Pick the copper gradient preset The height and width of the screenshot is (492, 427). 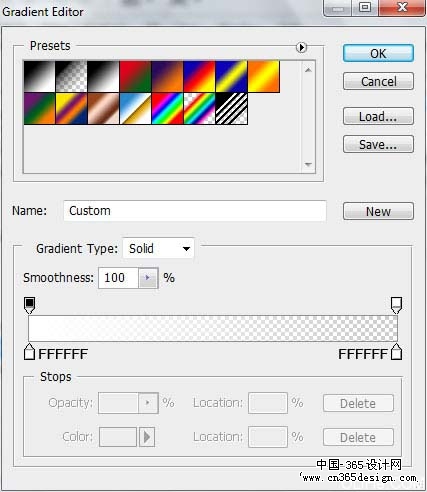103,109
